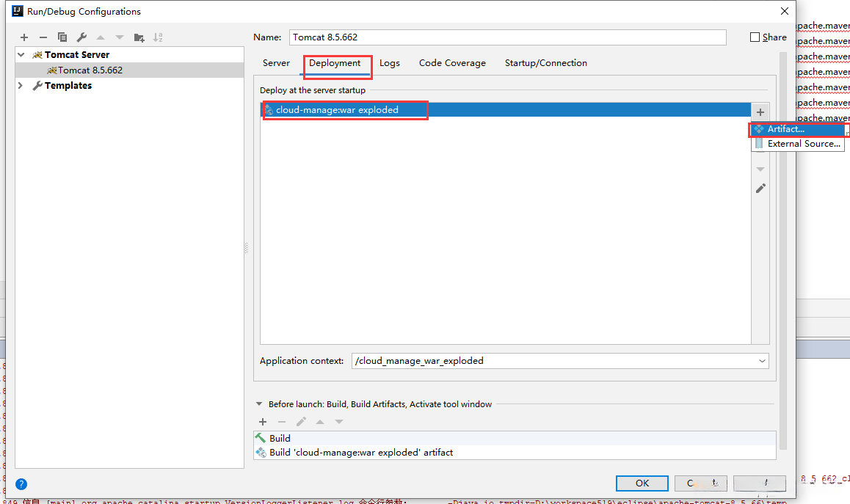The width and height of the screenshot is (850, 504).
Task: Click the Name input field
Action: (x=507, y=37)
